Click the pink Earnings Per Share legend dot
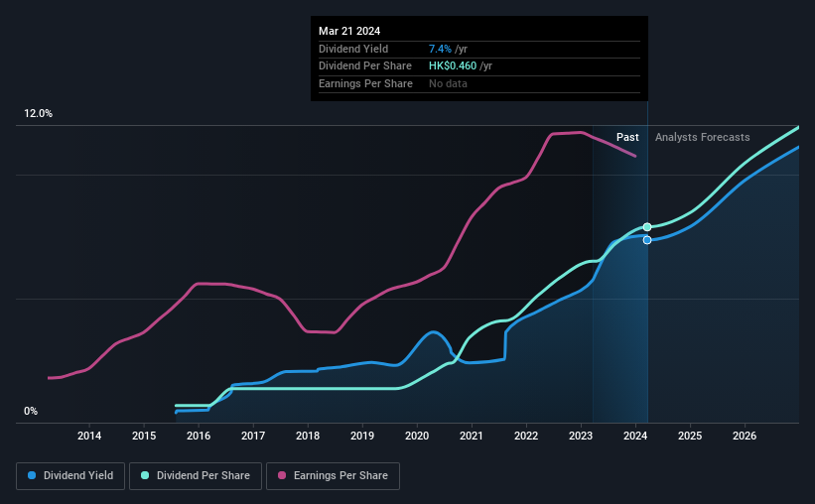Screen dimensions: 815x504 [282, 475]
